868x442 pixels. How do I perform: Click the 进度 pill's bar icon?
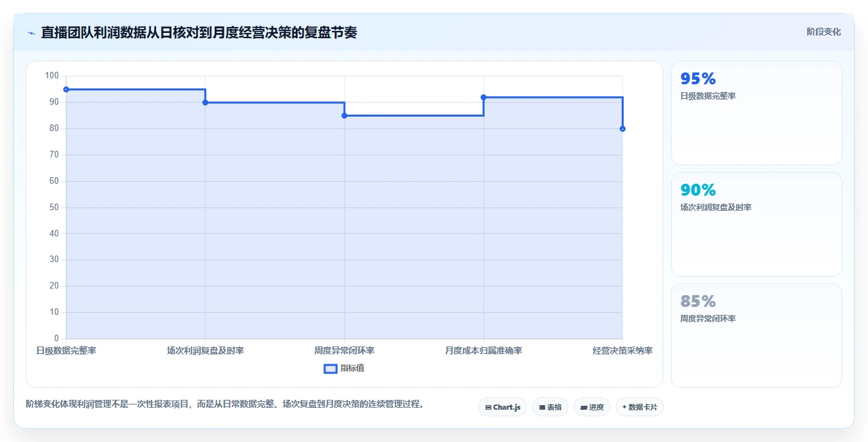point(583,408)
